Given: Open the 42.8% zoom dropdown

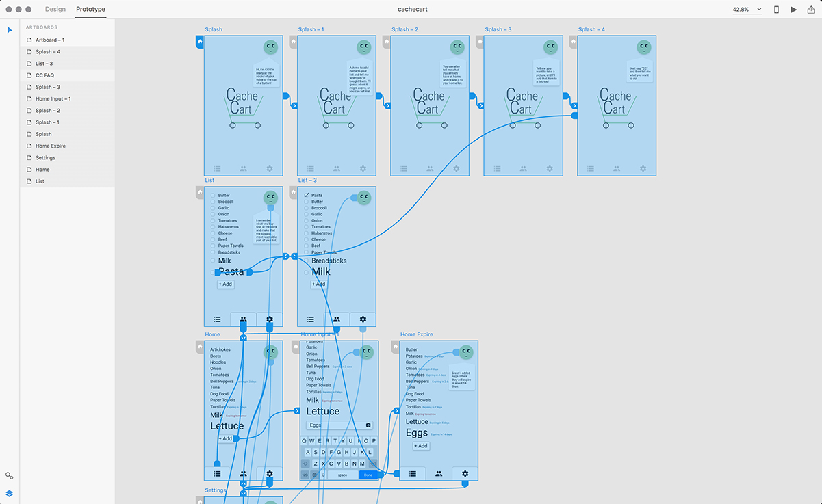Looking at the screenshot, I should [x=747, y=10].
